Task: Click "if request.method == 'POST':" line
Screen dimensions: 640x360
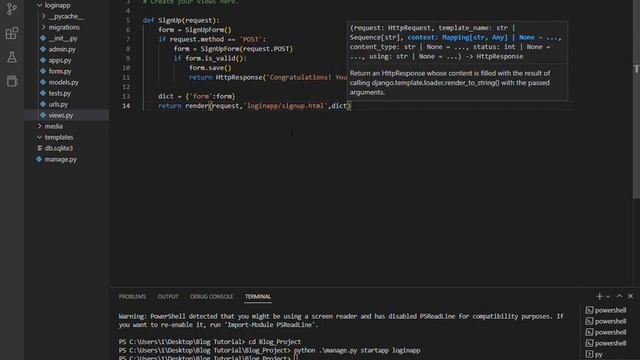Action: coord(212,39)
